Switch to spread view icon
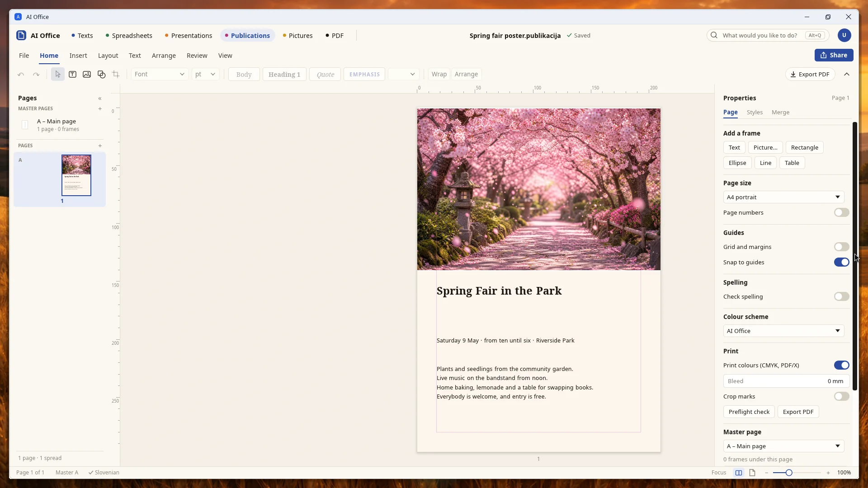This screenshot has width=868, height=488. point(739,473)
